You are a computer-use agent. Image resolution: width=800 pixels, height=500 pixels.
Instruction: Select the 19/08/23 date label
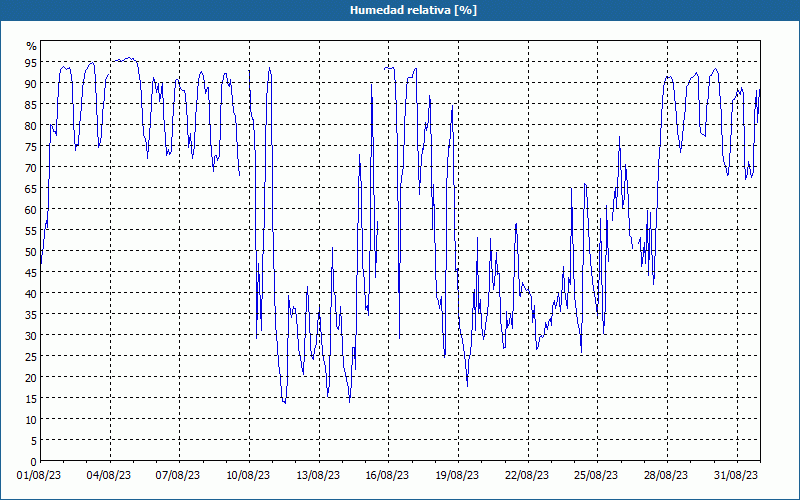click(x=457, y=476)
